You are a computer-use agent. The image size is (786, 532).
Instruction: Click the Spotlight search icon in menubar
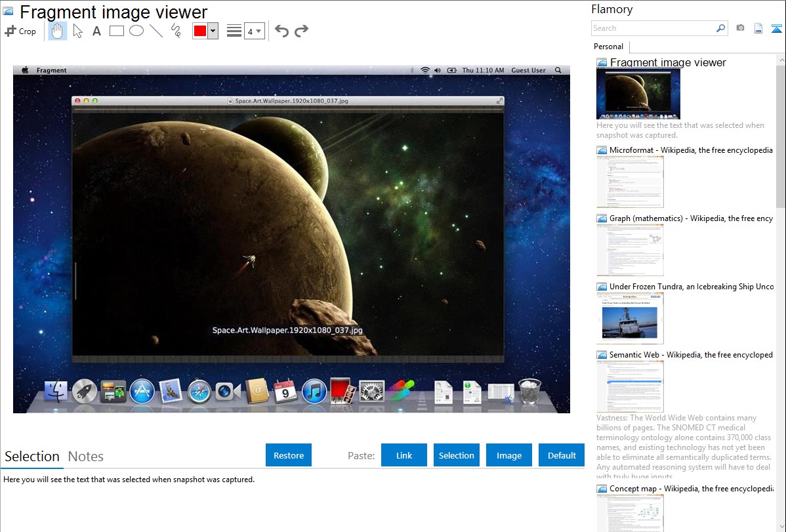pos(558,70)
